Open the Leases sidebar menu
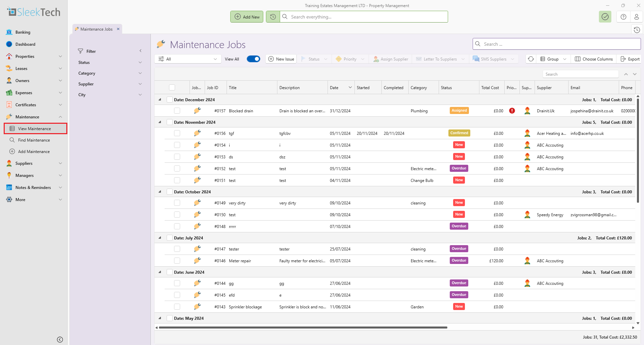This screenshot has width=644, height=345. click(34, 69)
